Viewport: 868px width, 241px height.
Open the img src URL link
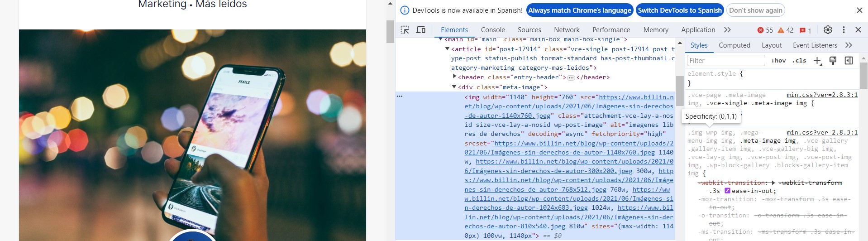coord(569,106)
